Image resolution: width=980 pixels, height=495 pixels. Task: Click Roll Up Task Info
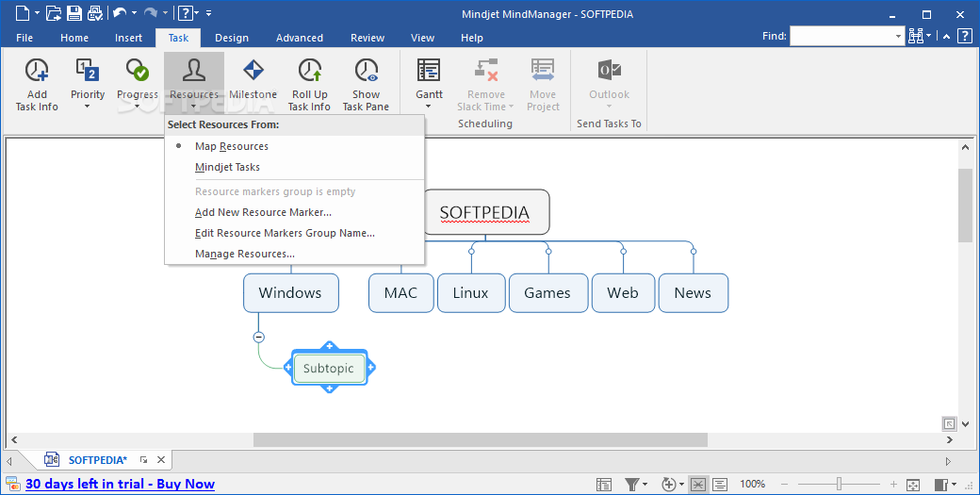pyautogui.click(x=309, y=84)
